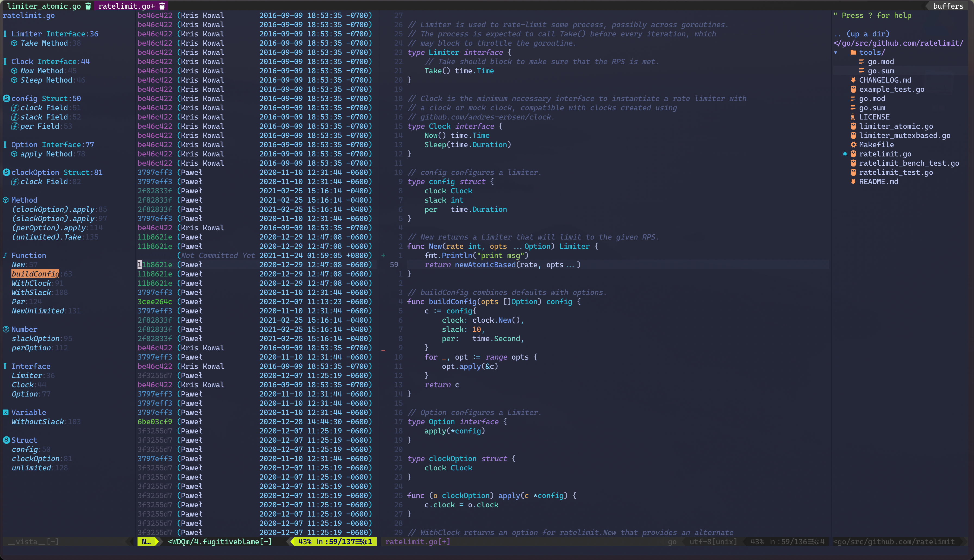
Task: Click blame commit hash 6be03cf9
Action: point(155,421)
